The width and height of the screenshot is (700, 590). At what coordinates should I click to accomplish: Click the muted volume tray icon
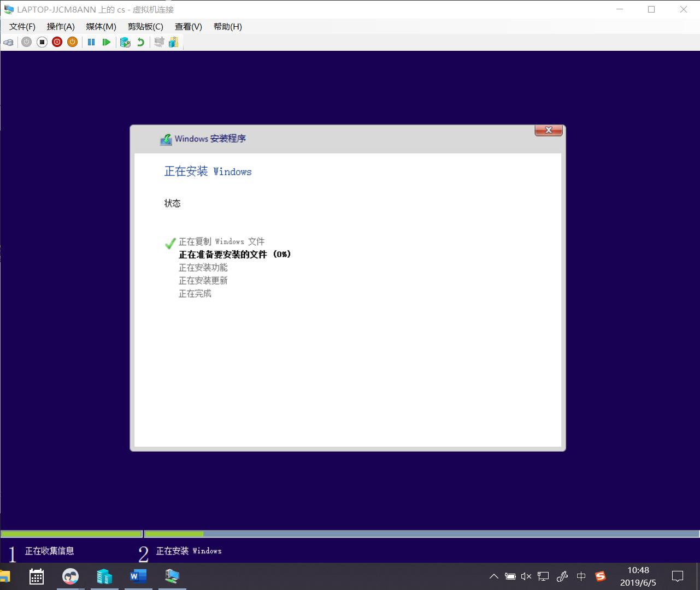pos(526,576)
